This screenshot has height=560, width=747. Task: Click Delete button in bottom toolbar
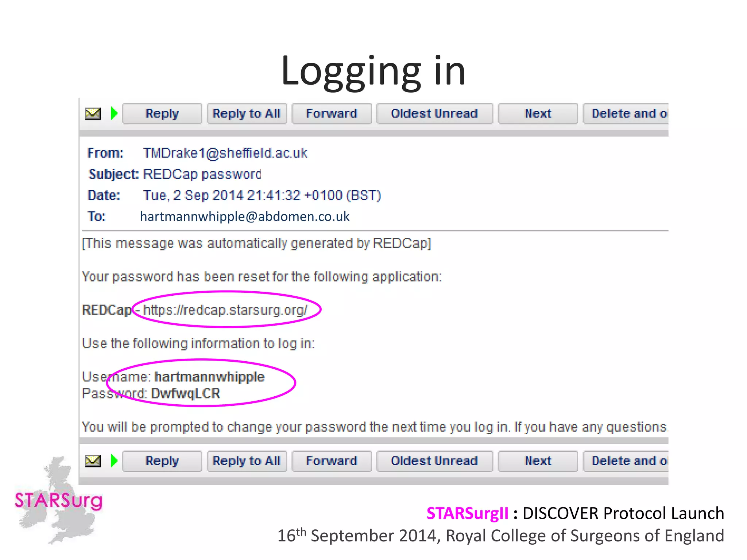[x=626, y=461]
